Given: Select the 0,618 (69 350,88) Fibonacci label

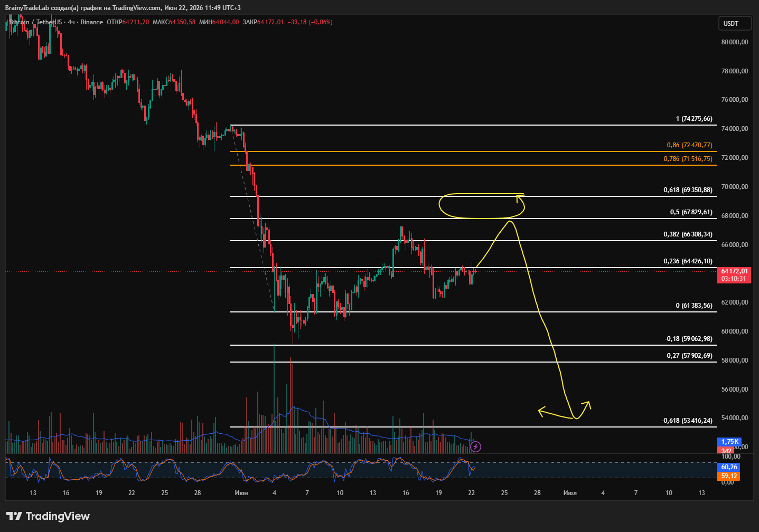Looking at the screenshot, I should (x=688, y=190).
